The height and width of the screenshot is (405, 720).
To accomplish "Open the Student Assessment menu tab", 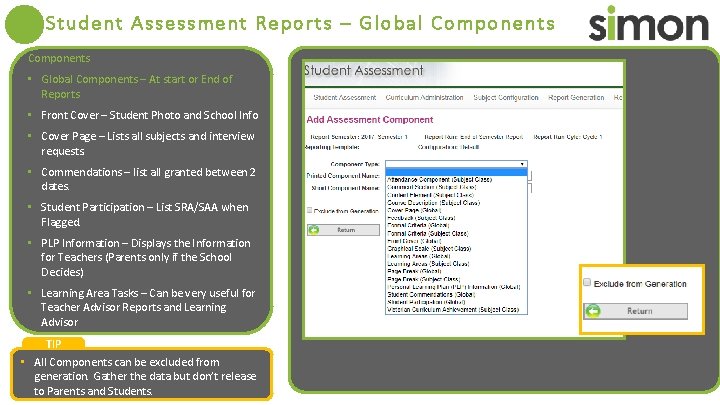I will (x=345, y=97).
